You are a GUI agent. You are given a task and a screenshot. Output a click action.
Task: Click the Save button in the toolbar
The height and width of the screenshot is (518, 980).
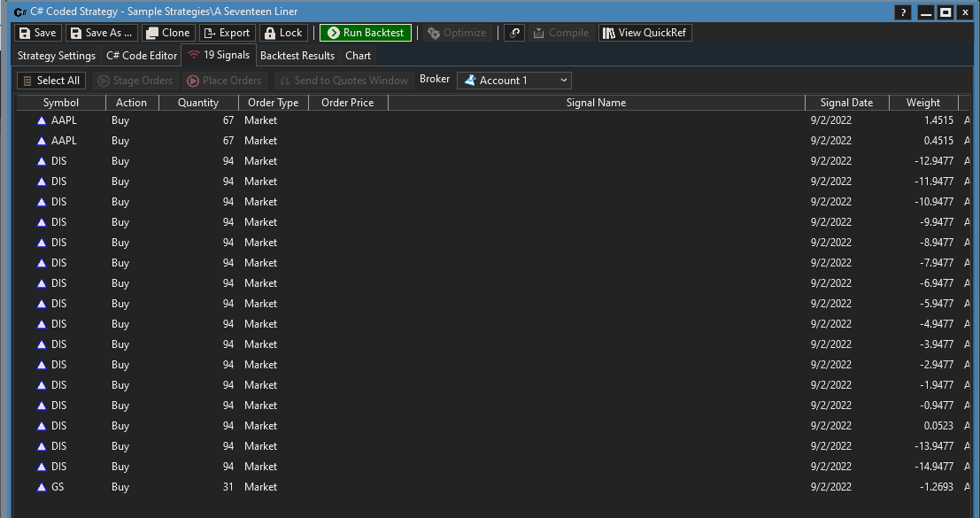click(x=37, y=33)
